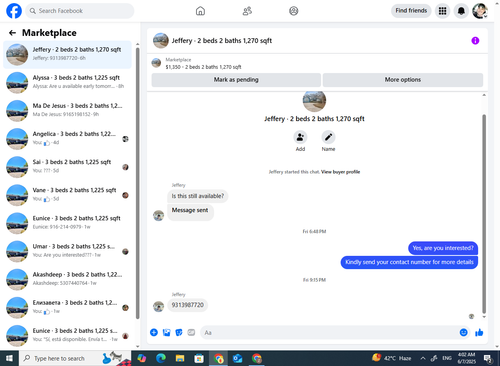Click the Facebook logo icon

click(x=14, y=11)
